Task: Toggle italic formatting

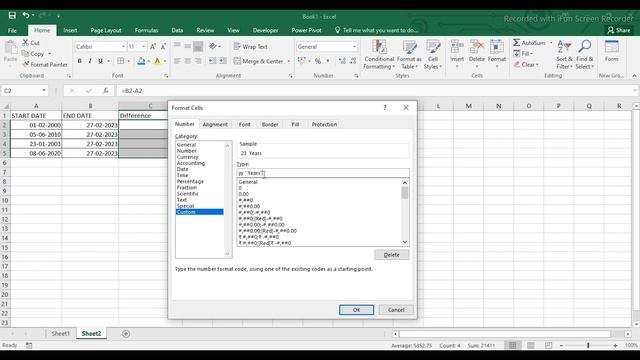Action: 90,61
